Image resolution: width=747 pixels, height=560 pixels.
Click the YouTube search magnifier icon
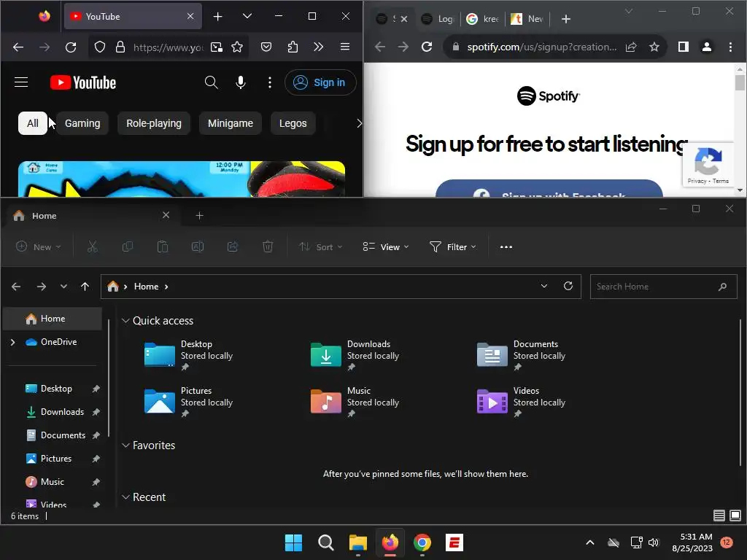pyautogui.click(x=211, y=82)
